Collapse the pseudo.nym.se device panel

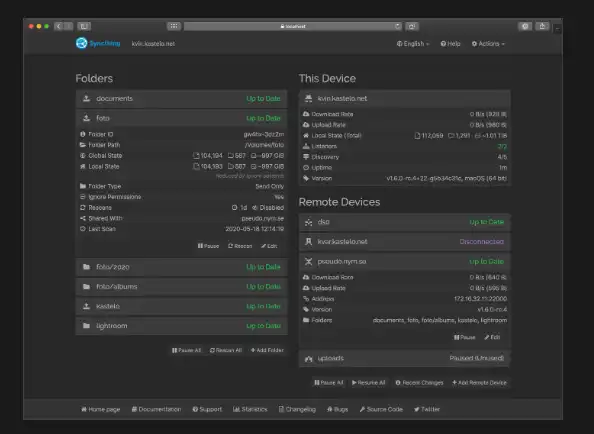405,261
